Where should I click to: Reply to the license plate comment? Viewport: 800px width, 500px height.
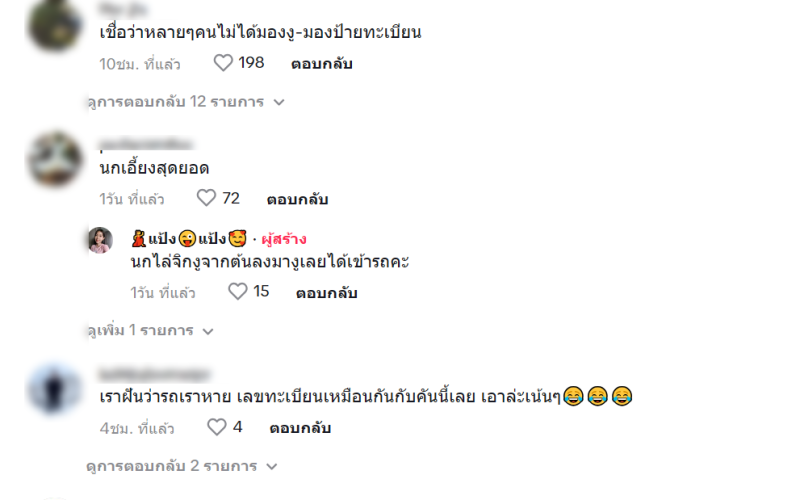point(321,64)
